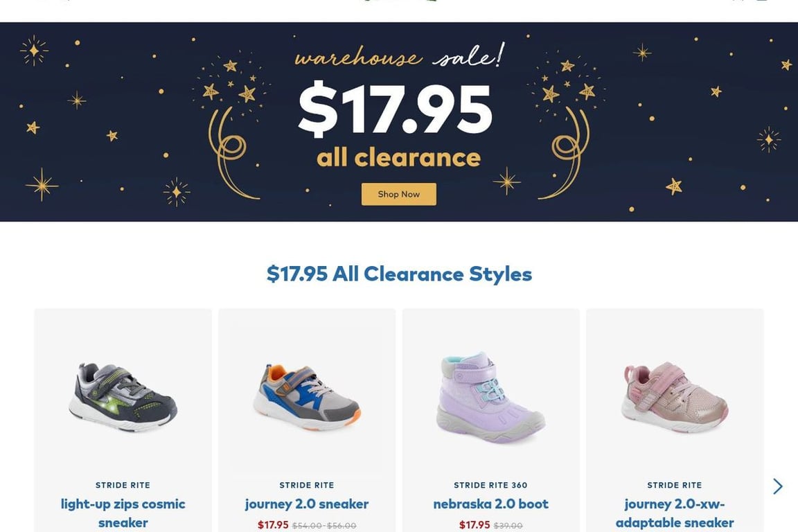Click the all clearance banner text
798x532 pixels.
point(398,157)
